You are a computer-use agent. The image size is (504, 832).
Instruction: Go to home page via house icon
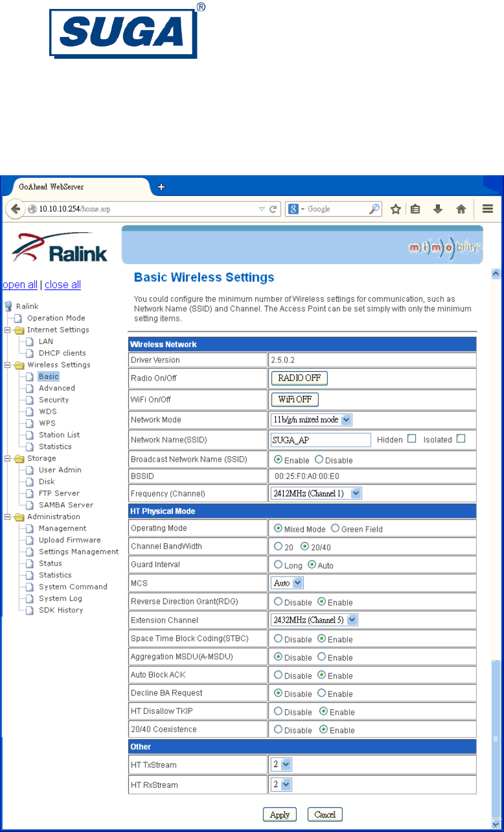click(461, 209)
